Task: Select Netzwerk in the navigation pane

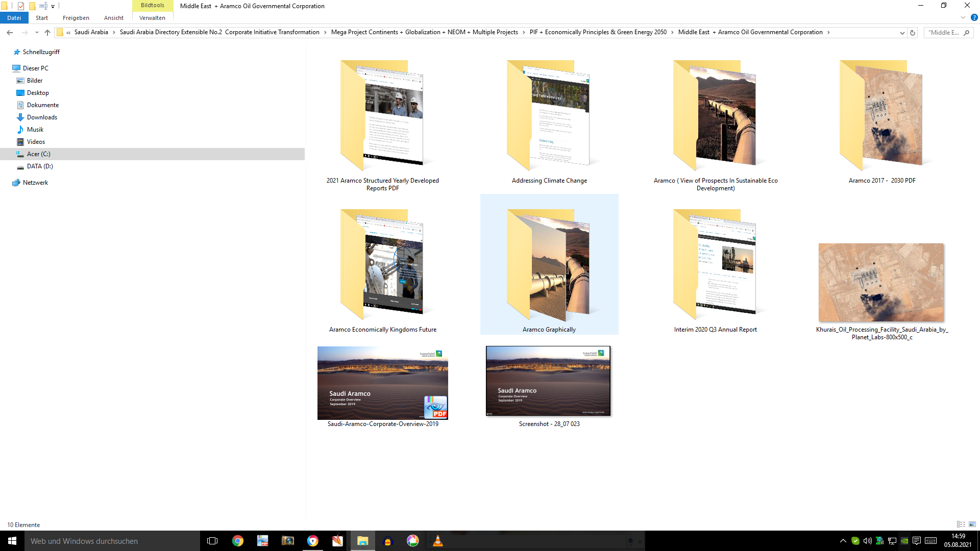Action: (x=35, y=183)
